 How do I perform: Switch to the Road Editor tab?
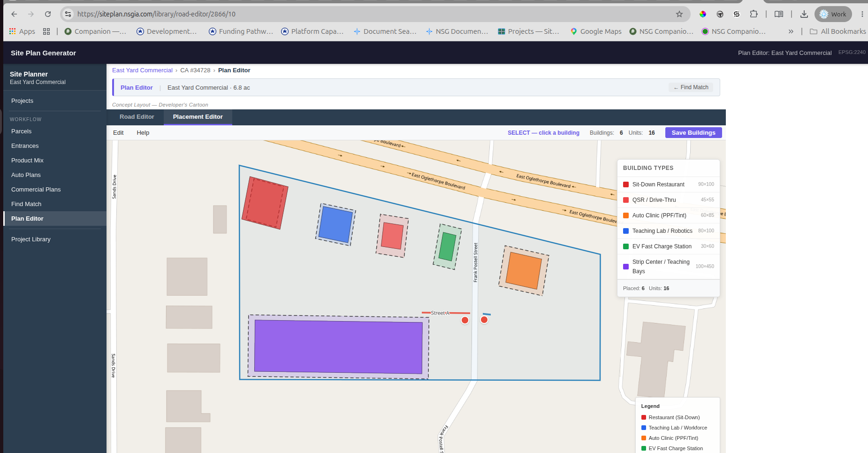coord(137,117)
